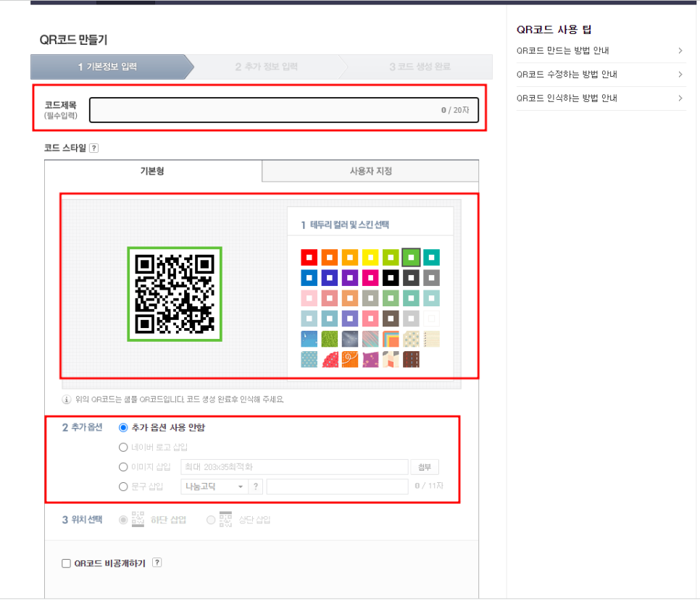Select 이미지 삽입 radio button

pos(123,467)
